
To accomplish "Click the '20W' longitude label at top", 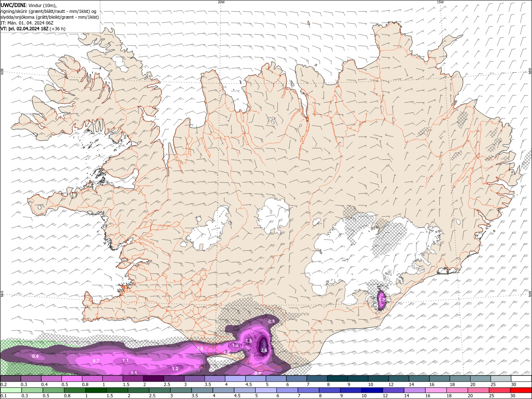I will [x=221, y=2].
